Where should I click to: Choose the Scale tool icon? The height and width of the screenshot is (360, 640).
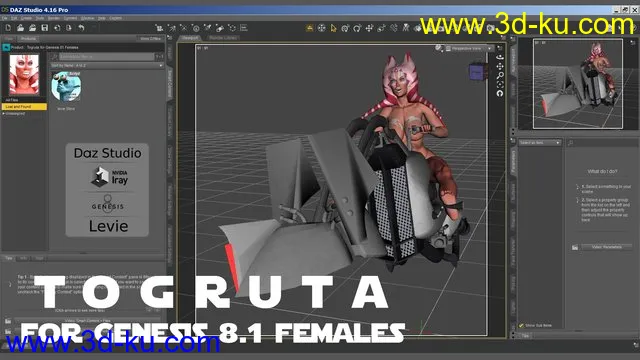pos(381,28)
